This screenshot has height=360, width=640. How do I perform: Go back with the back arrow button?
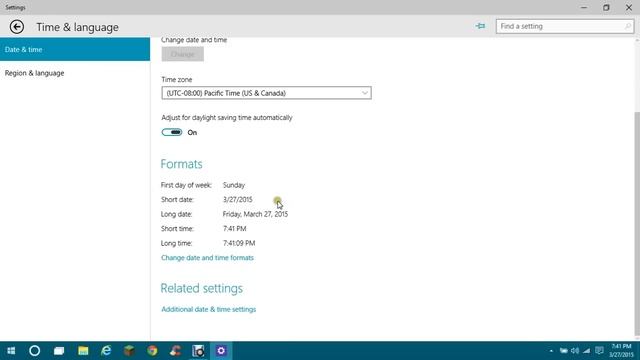click(x=17, y=27)
